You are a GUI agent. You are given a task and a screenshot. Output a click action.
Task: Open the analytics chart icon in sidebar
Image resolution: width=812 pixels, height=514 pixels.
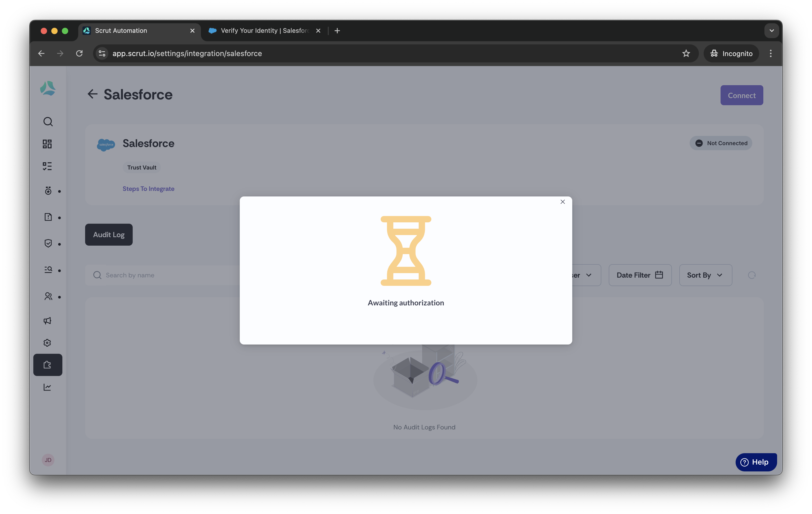pos(47,387)
